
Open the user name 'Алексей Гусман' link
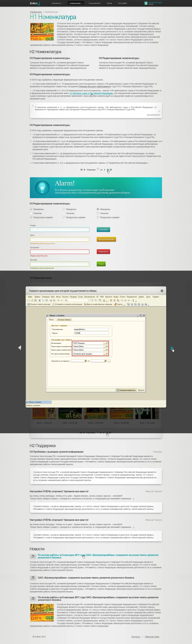pos(155,2)
